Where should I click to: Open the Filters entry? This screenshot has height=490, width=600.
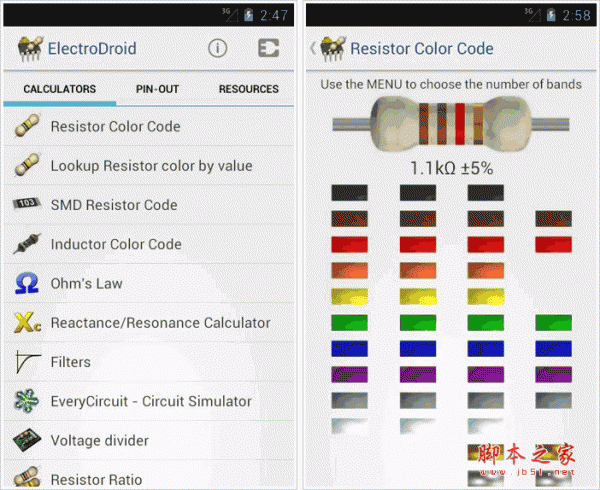[149, 362]
